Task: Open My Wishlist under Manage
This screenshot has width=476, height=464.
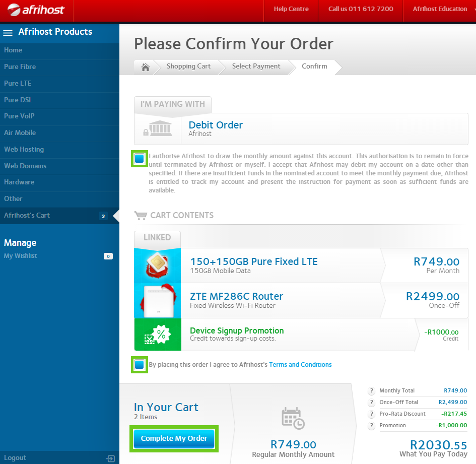Action: (21, 256)
